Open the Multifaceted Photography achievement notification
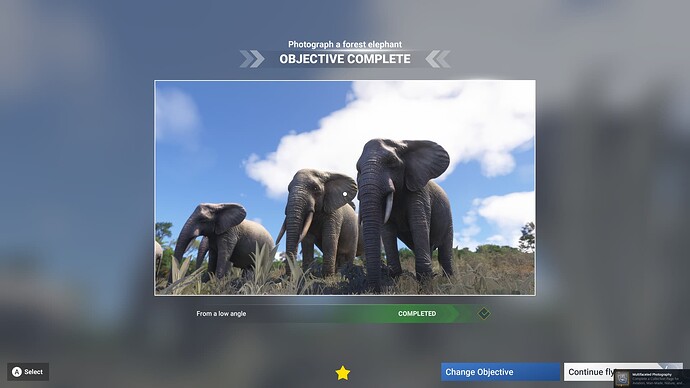Image resolution: width=690 pixels, height=388 pixels. click(x=652, y=378)
